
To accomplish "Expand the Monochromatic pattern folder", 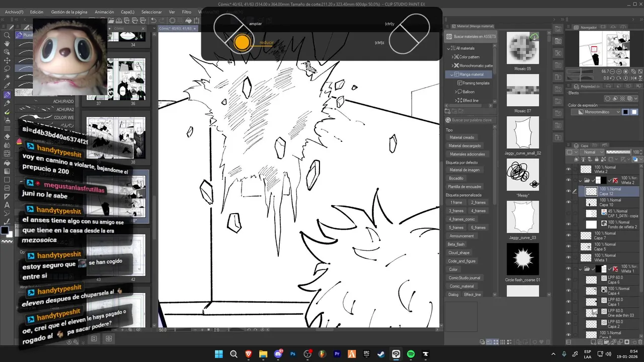I will point(452,65).
